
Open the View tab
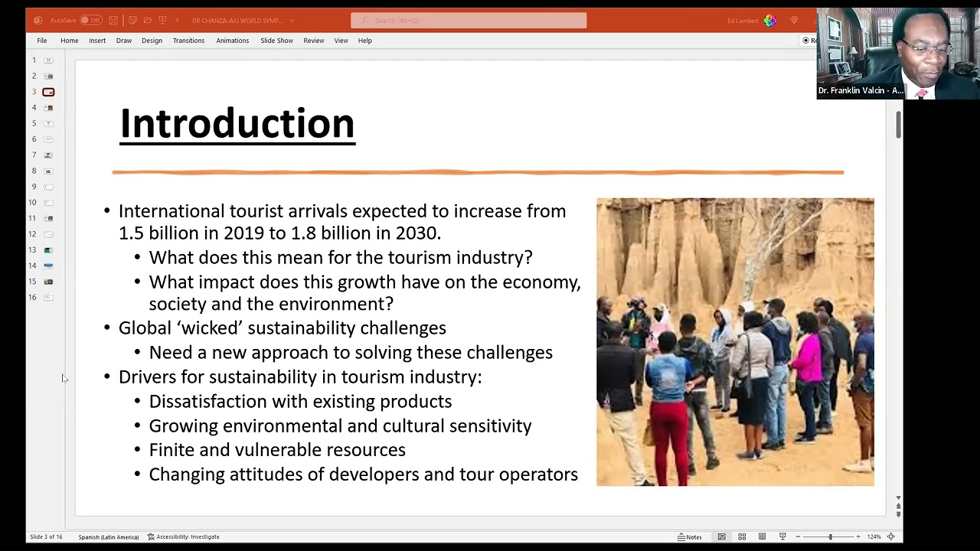click(x=341, y=41)
